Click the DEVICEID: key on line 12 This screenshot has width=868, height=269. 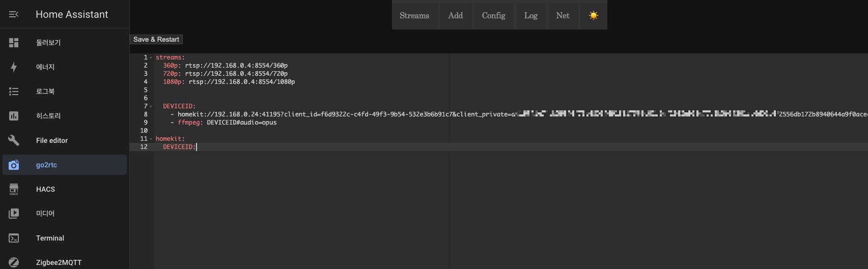coord(179,147)
